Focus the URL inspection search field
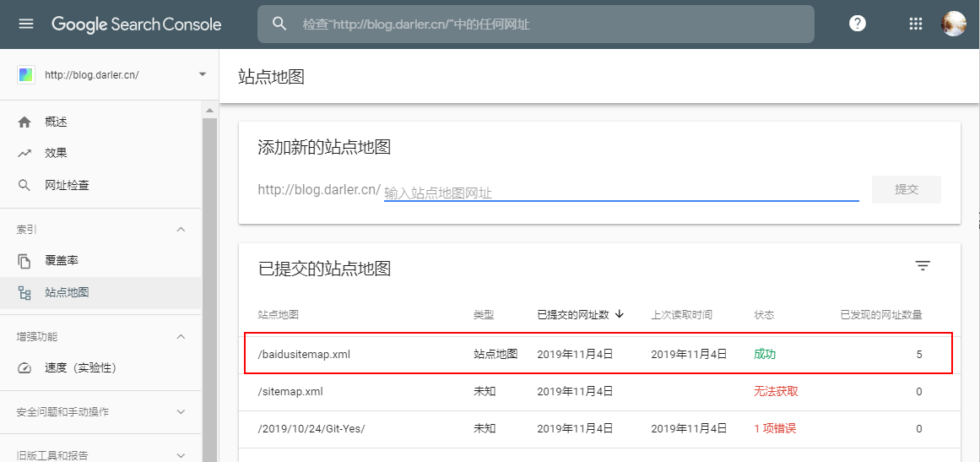The height and width of the screenshot is (462, 980). [x=536, y=24]
